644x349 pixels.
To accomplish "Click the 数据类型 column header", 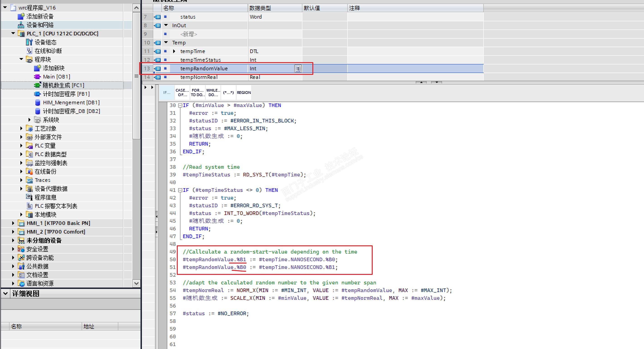I will coord(260,8).
